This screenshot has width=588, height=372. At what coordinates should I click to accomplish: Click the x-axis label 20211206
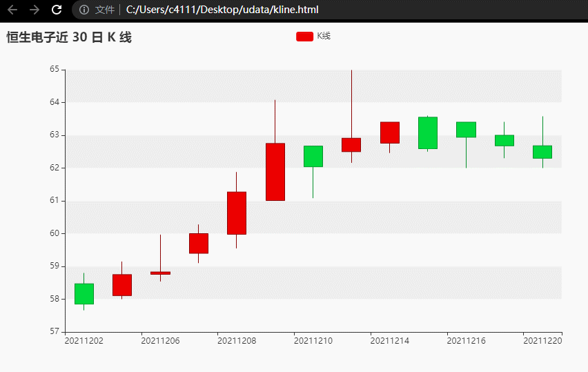[161, 341]
